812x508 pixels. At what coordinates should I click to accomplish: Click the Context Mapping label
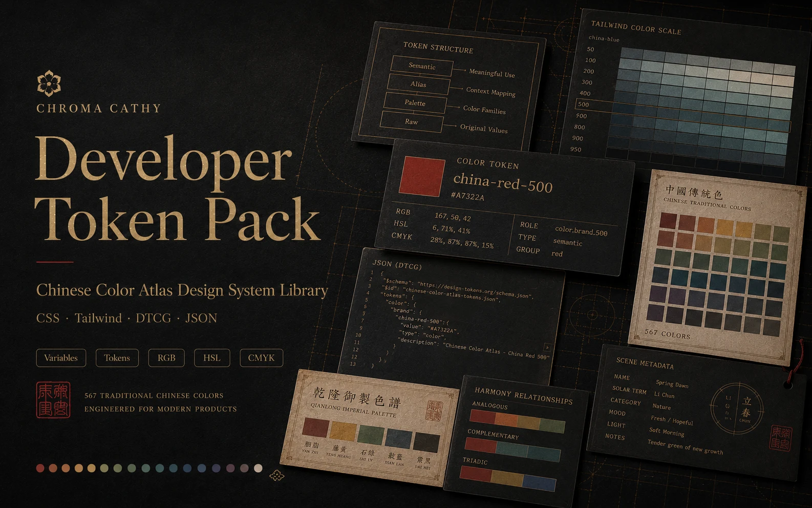[490, 92]
